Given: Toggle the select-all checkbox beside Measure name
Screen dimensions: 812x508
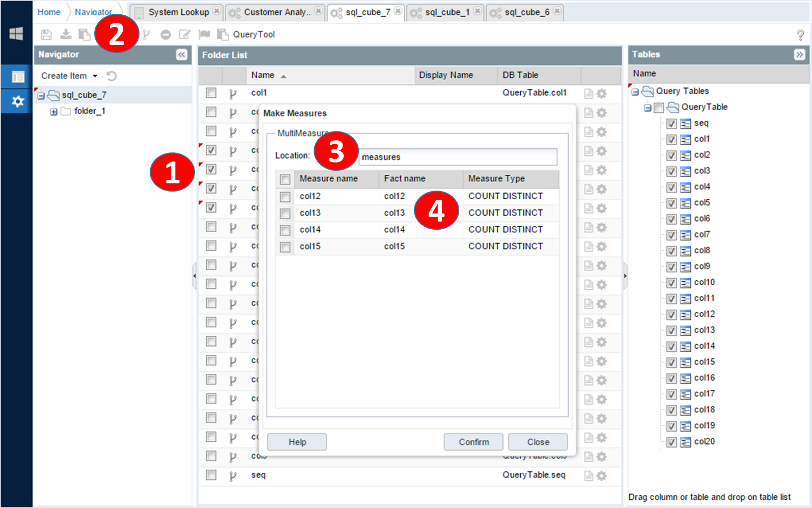Looking at the screenshot, I should coord(285,179).
